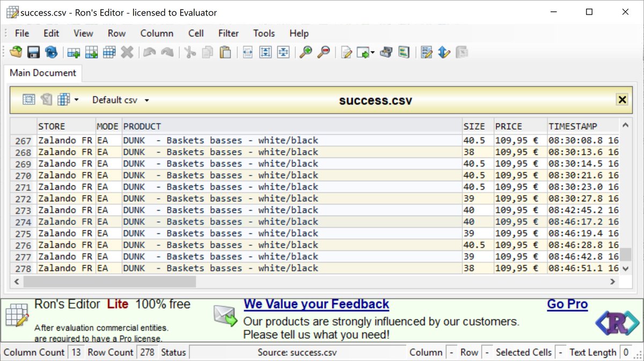Screen dimensions: 644x361
Task: Click the TIMESTAMP column header
Action: [583, 126]
